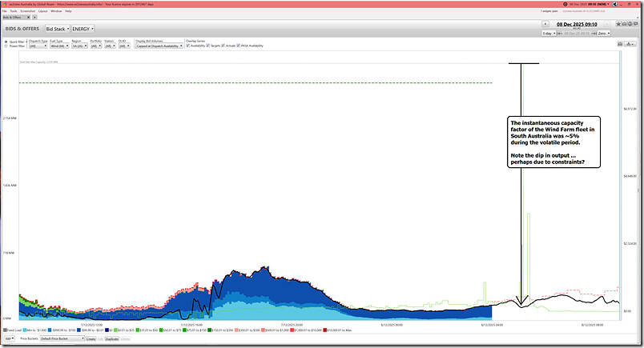This screenshot has width=644, height=348.
Task: Click the chart copy image icon
Action: 618,42
